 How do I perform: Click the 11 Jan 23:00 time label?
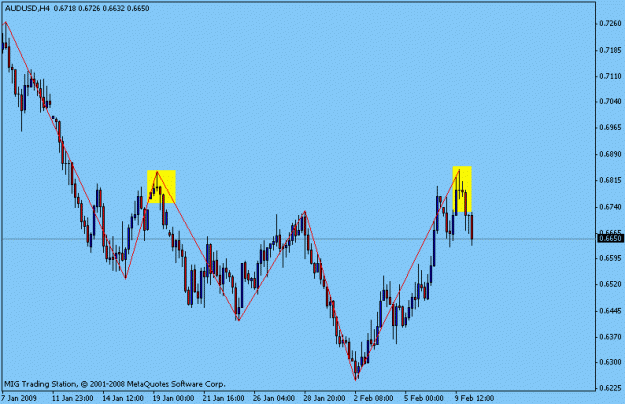(x=73, y=398)
